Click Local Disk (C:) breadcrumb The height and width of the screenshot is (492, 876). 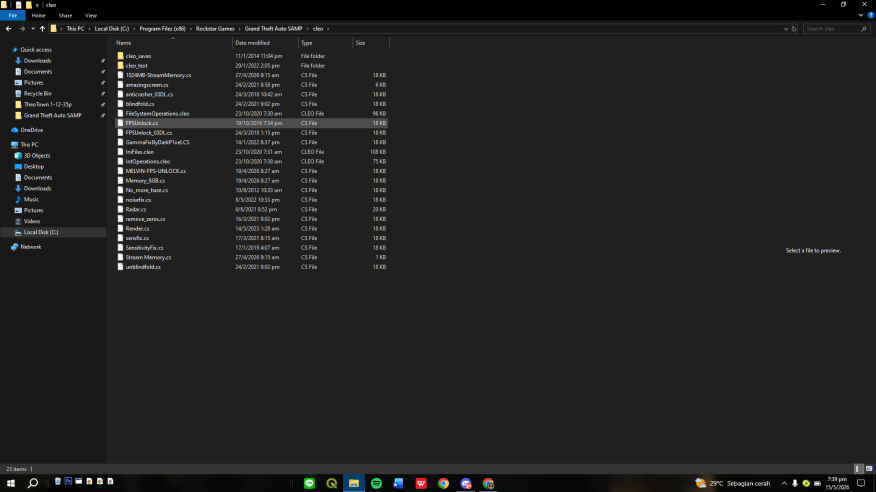click(x=111, y=28)
